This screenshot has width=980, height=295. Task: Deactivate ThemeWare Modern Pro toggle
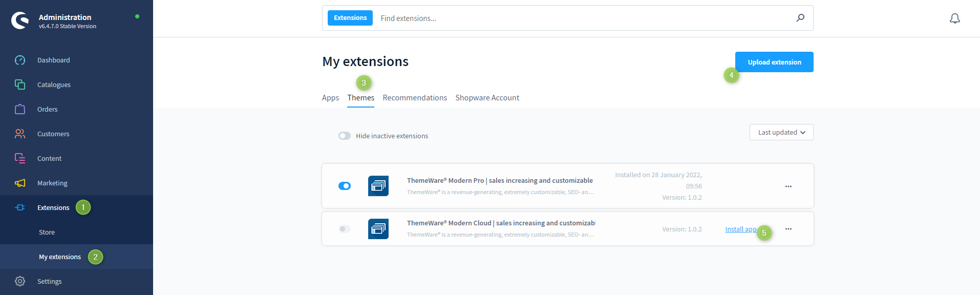[x=345, y=186]
